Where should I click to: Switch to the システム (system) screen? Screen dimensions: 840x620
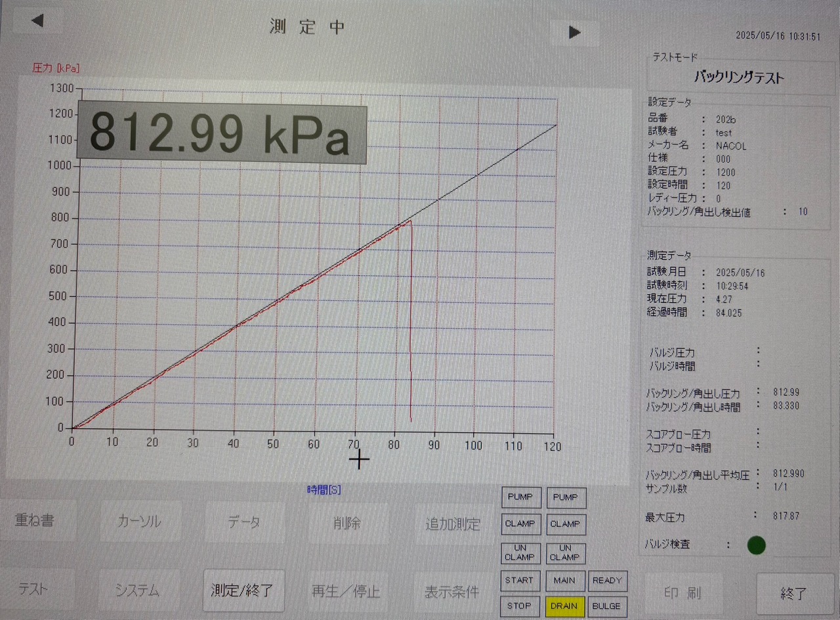pos(139,590)
